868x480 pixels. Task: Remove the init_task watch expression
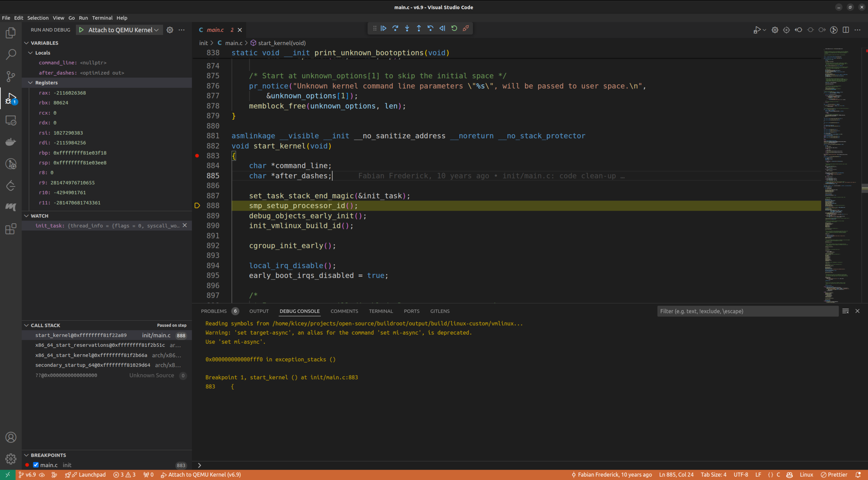[x=185, y=225]
